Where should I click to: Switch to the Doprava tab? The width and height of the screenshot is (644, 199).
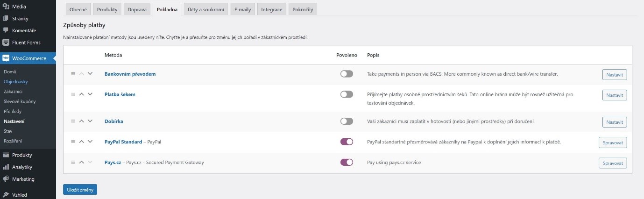[x=137, y=10]
